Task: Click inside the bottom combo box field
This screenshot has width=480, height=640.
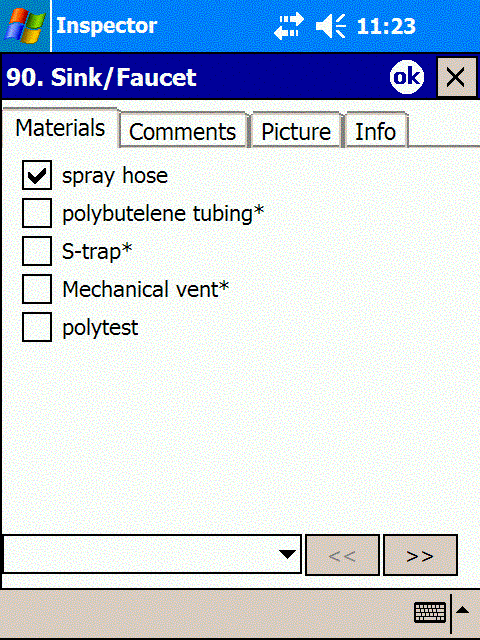Action: [x=152, y=554]
